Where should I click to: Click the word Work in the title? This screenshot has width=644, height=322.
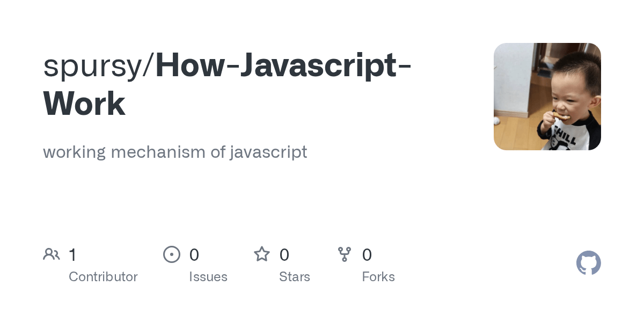point(84,104)
